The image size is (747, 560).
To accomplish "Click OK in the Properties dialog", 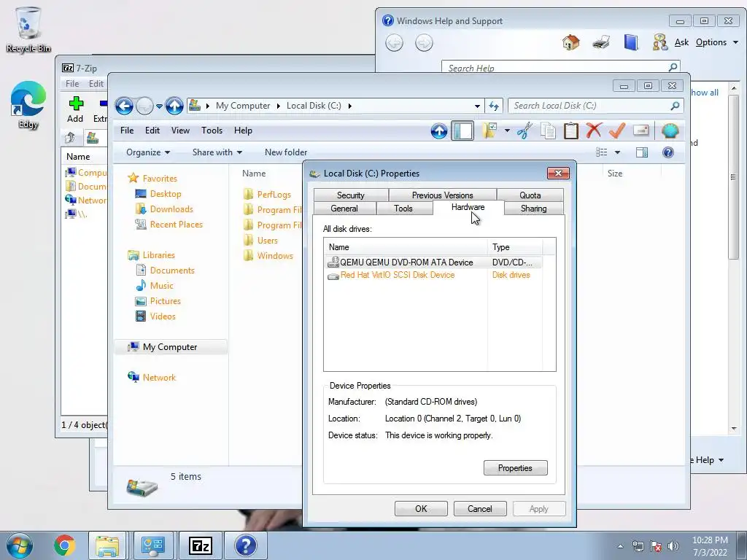I will pos(421,508).
